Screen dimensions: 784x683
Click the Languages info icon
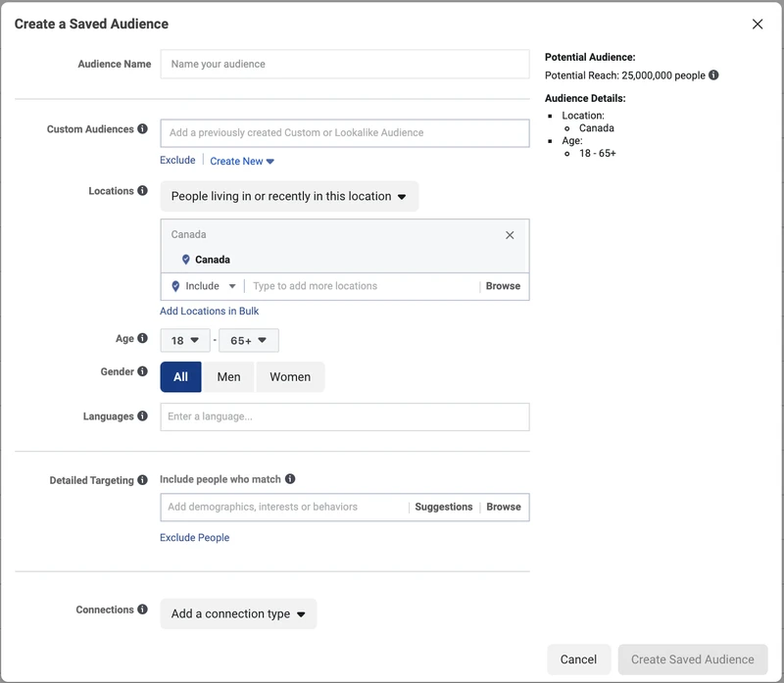(x=142, y=416)
